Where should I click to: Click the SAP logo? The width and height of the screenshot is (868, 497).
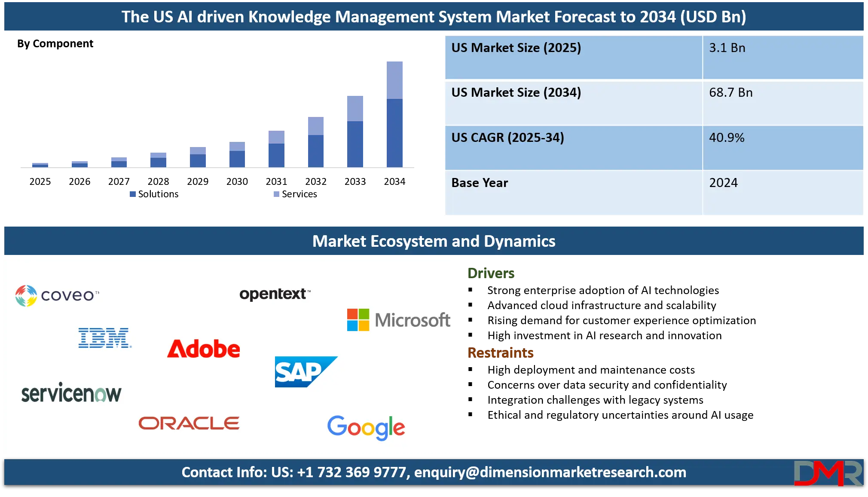pyautogui.click(x=306, y=372)
